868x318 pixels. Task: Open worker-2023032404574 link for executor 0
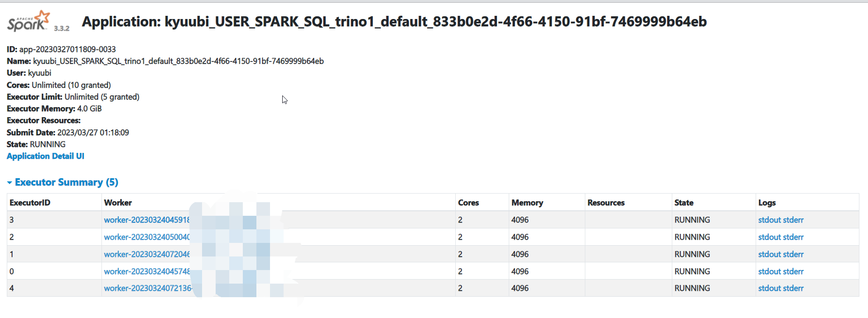[147, 271]
